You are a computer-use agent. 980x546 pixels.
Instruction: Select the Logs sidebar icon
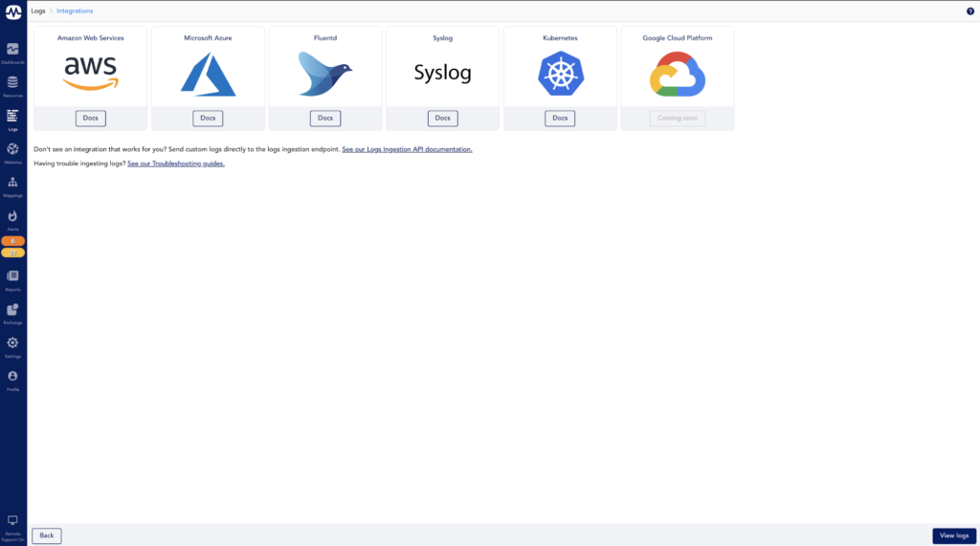12,117
